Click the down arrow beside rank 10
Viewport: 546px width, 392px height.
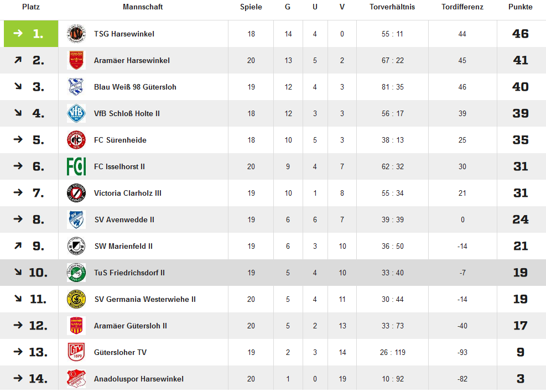coord(18,272)
